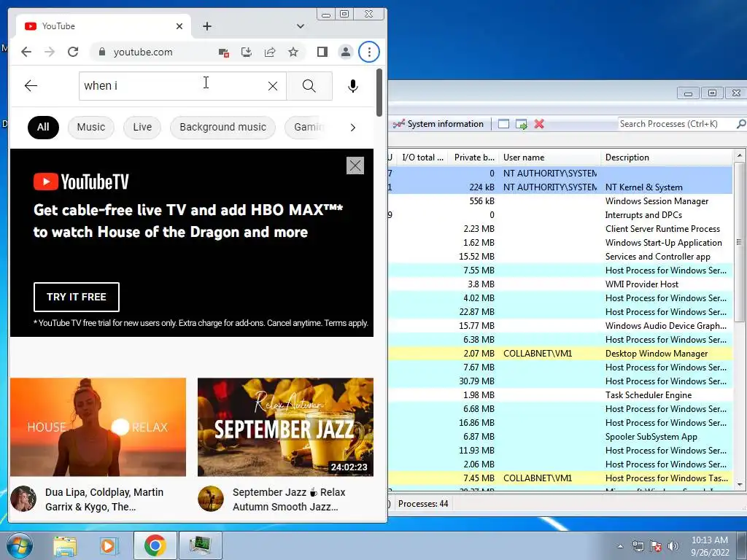
Task: Open channel avatar beside September Jazz video
Action: click(x=211, y=499)
